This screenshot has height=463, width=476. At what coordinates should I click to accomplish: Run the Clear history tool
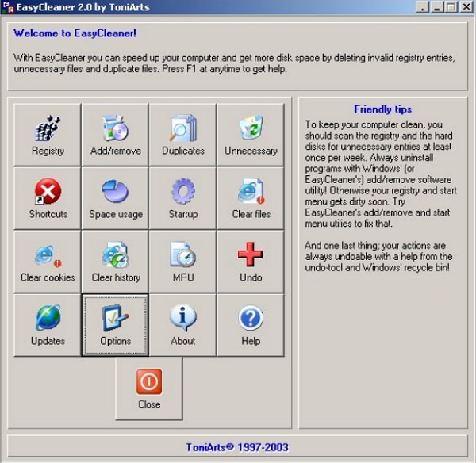click(x=115, y=262)
